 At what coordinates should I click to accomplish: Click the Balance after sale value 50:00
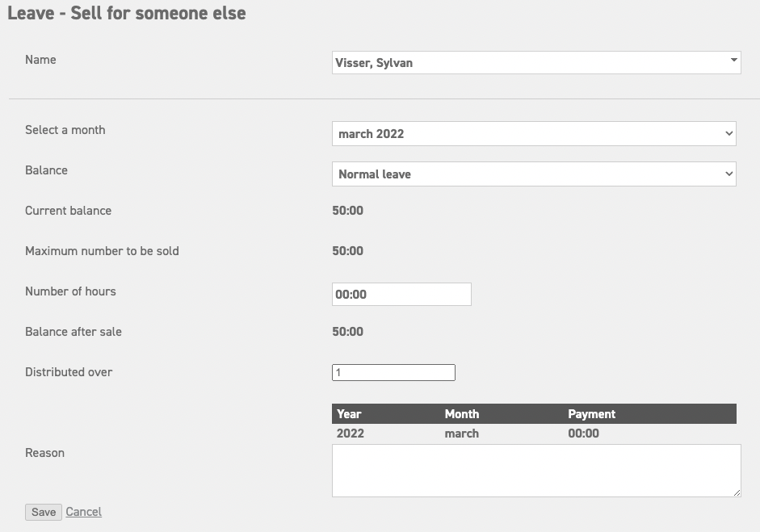click(x=348, y=332)
